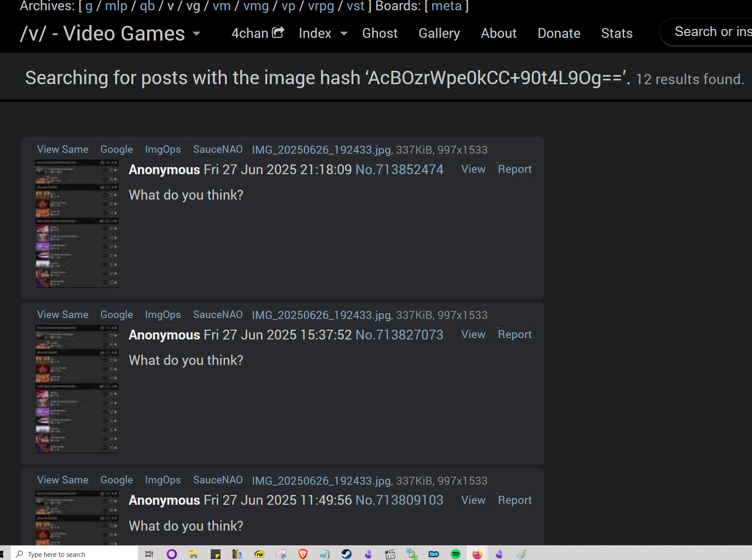The height and width of the screenshot is (560, 752).
Task: Launch Cortana circle icon in taskbar
Action: (x=172, y=554)
